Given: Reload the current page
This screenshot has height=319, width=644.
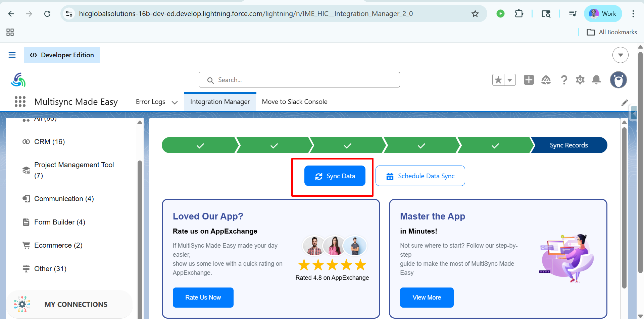Looking at the screenshot, I should pos(47,14).
